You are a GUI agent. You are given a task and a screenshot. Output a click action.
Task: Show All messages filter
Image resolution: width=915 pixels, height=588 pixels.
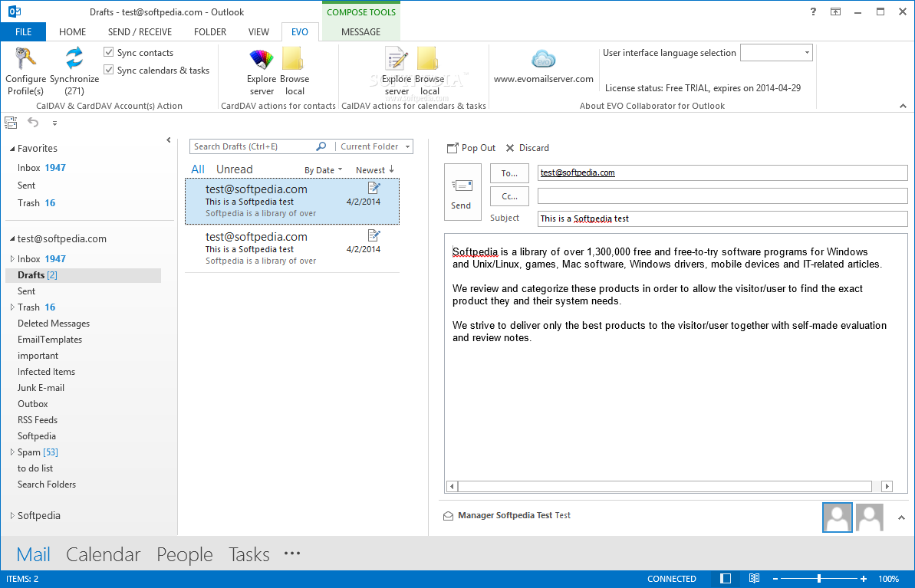click(x=198, y=169)
